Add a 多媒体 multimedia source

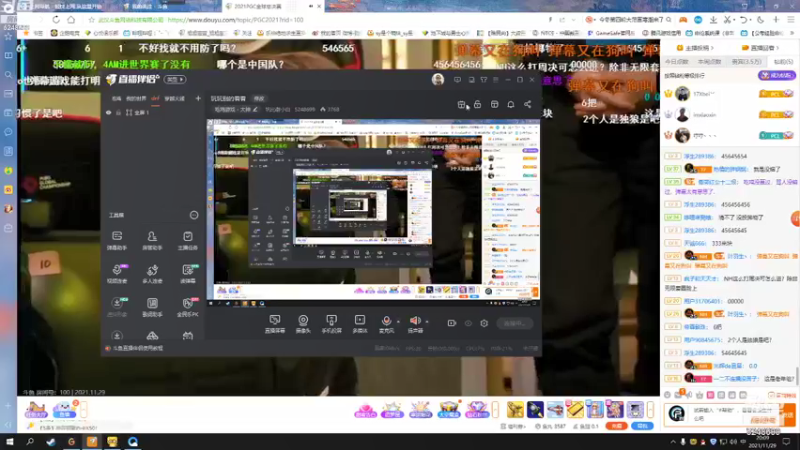click(360, 323)
